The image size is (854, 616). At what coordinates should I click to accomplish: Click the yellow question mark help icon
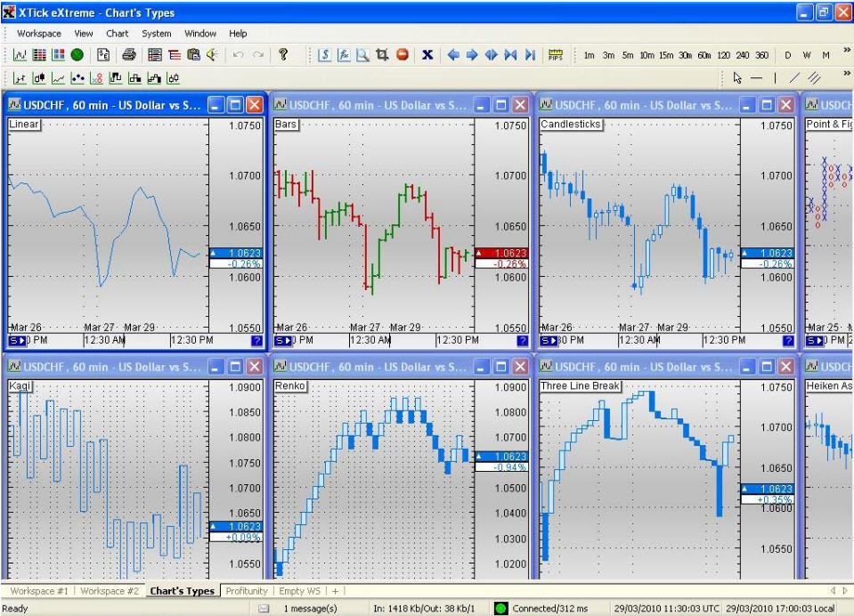coord(283,55)
